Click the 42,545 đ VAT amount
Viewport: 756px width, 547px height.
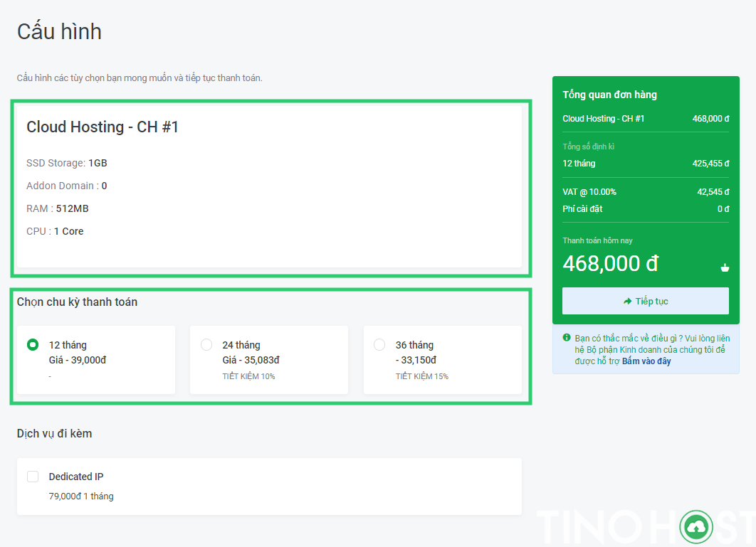click(x=713, y=192)
